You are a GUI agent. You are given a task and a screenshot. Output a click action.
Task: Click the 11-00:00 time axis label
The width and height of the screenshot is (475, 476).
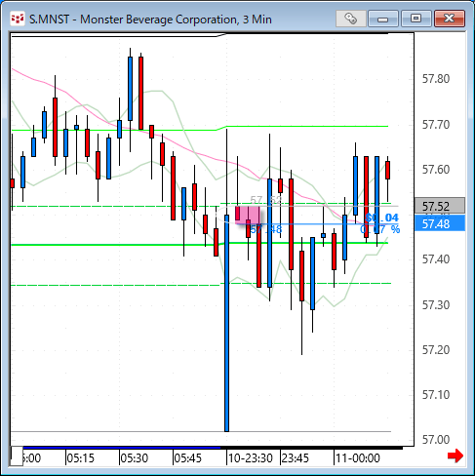point(358,458)
